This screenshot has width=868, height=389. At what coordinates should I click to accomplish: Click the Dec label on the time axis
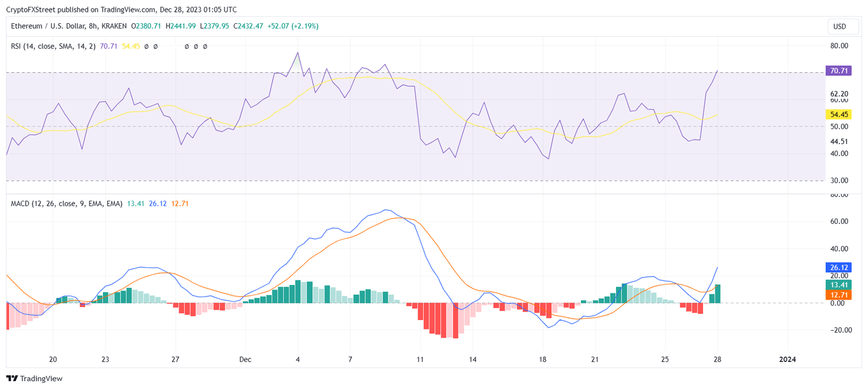click(x=245, y=360)
